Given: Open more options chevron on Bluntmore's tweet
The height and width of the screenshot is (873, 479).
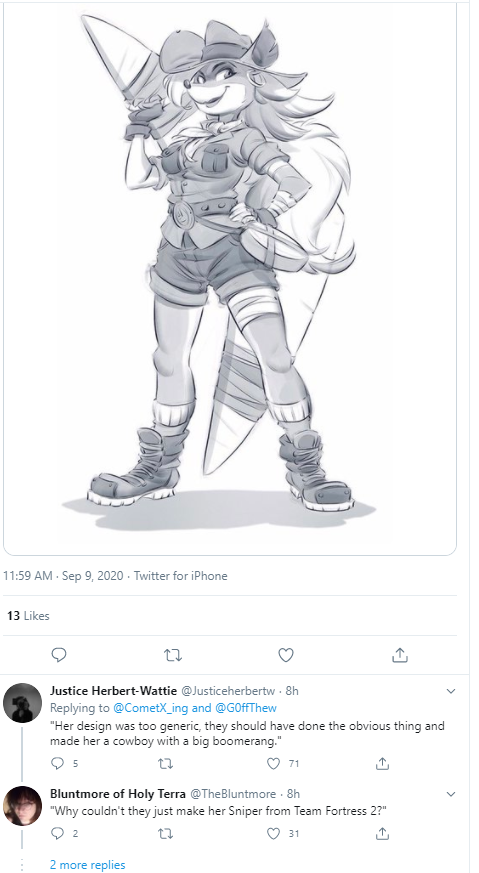Looking at the screenshot, I should click(451, 793).
